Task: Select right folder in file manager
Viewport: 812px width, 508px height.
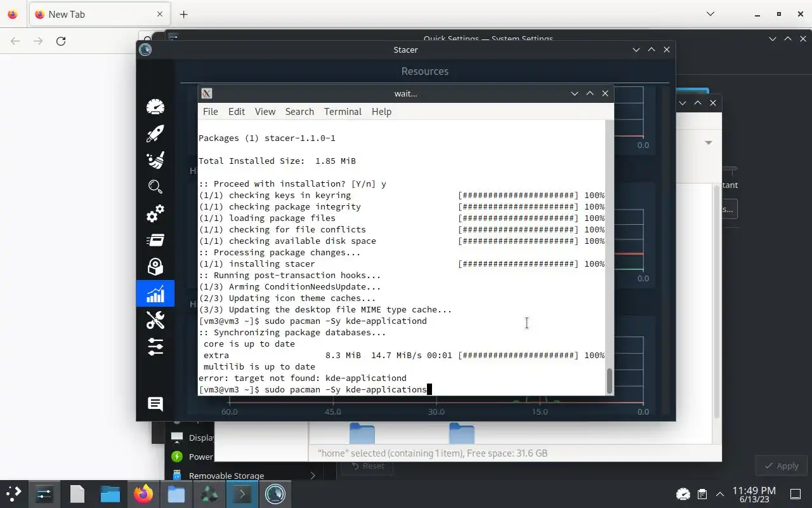Action: coord(462,434)
